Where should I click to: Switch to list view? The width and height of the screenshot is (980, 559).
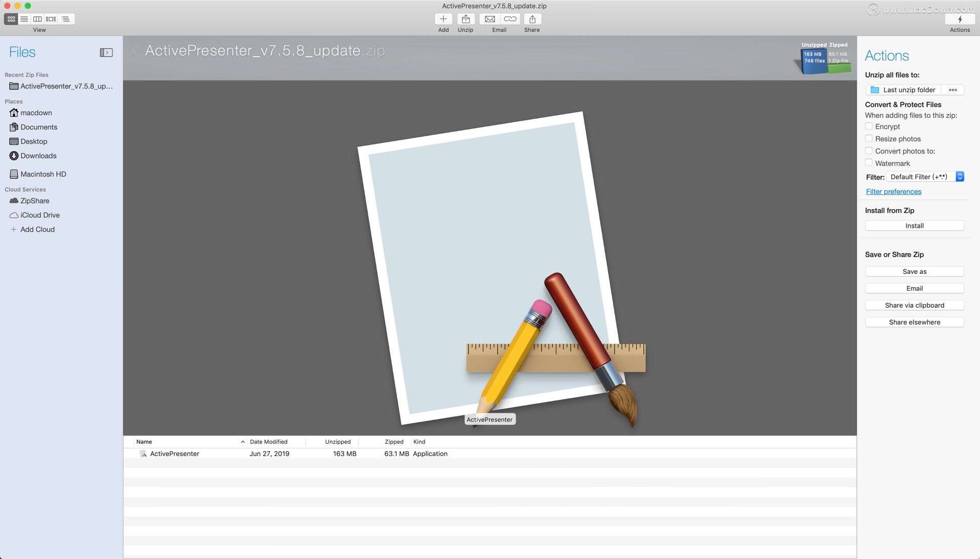coord(24,19)
